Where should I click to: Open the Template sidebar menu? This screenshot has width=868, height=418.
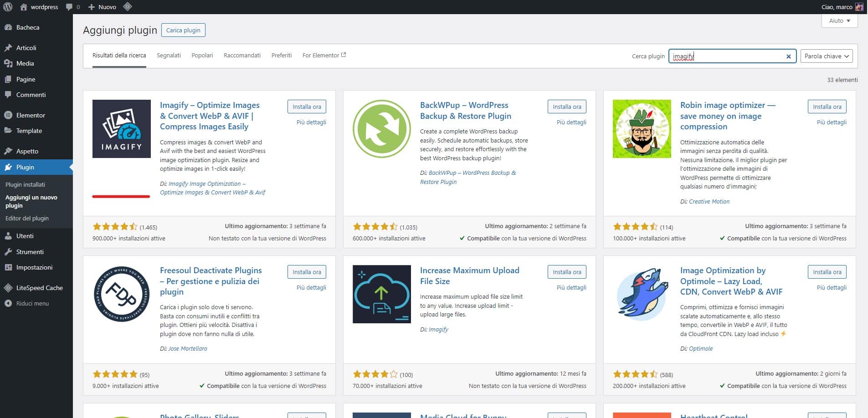tap(36, 131)
